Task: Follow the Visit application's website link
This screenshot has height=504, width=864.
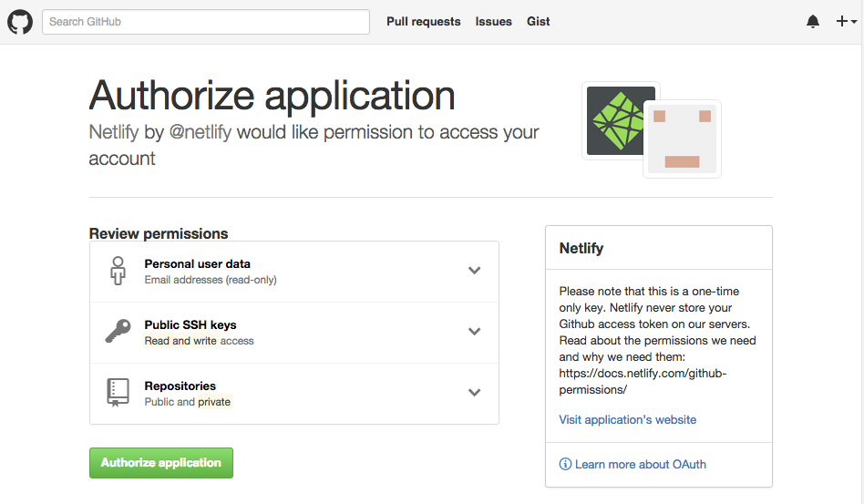Action: [627, 420]
